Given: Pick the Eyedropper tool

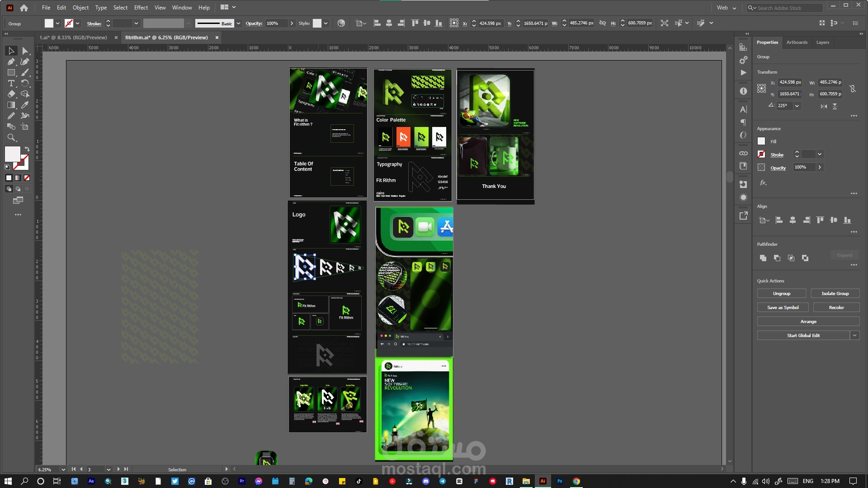Looking at the screenshot, I should tap(25, 105).
